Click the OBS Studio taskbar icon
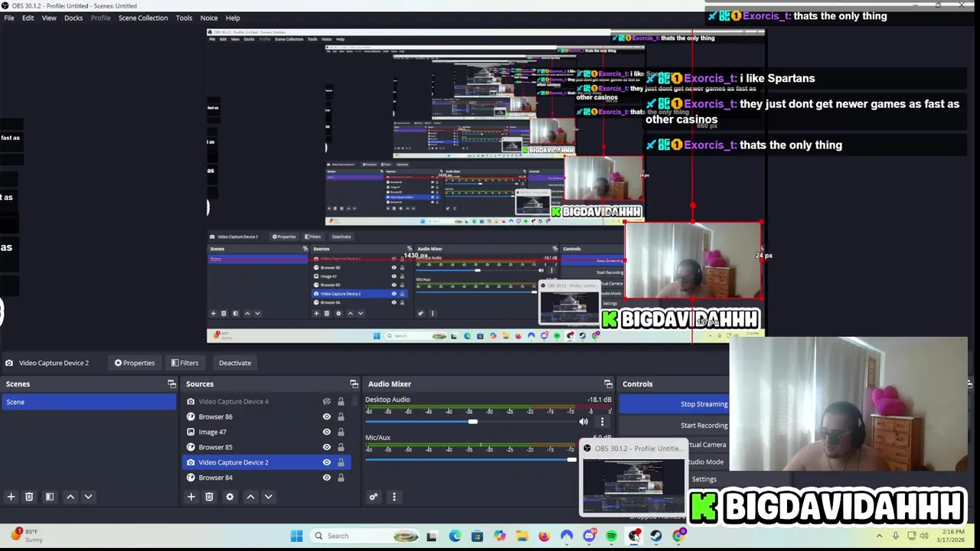Screen dimensions: 980x551 coord(634,536)
